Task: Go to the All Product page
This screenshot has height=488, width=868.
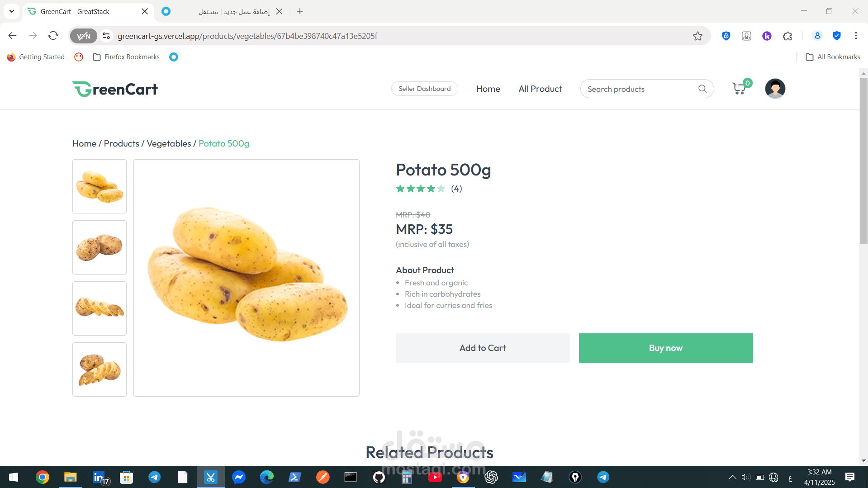Action: 540,89
